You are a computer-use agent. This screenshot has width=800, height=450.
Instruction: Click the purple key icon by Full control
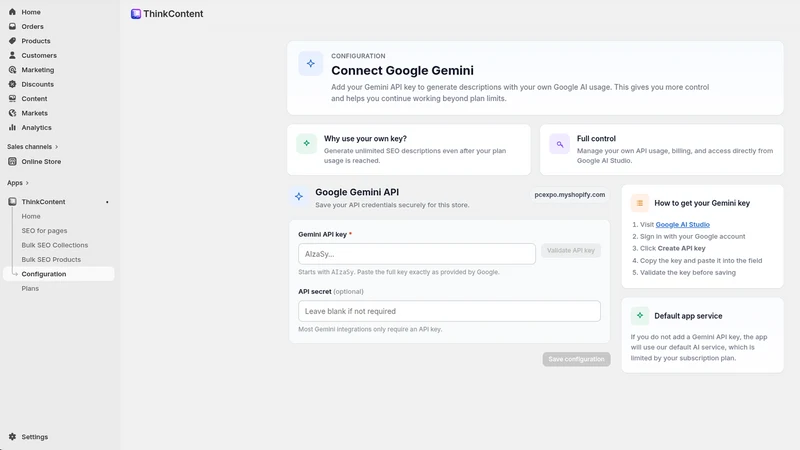coord(560,144)
